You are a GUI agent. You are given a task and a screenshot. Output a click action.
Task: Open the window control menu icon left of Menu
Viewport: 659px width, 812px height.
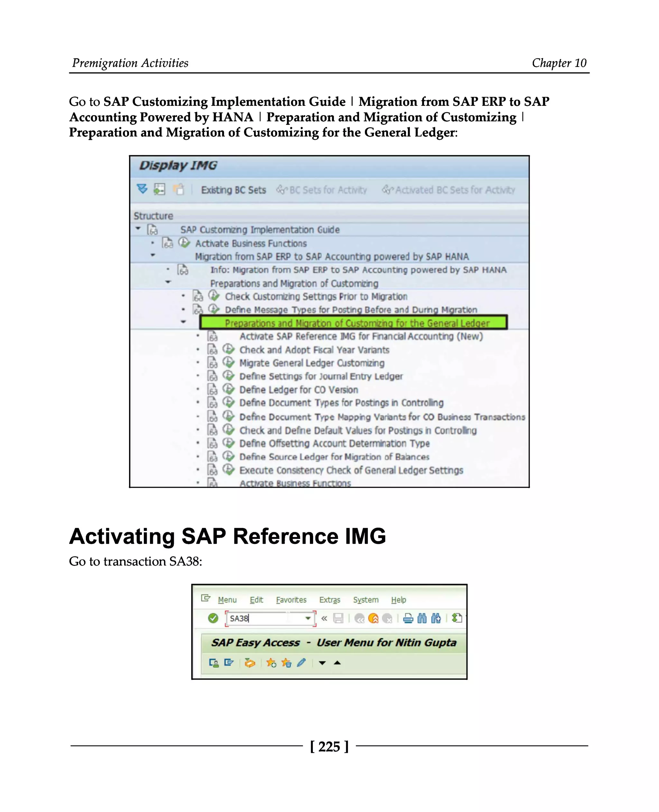pyautogui.click(x=205, y=598)
